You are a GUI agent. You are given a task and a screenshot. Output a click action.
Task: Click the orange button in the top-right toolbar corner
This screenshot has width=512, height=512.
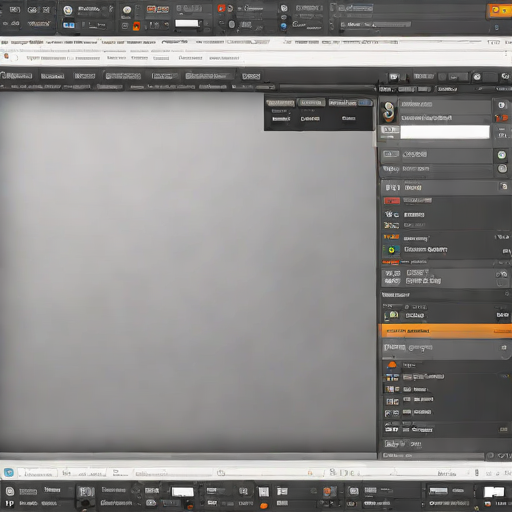(500, 11)
